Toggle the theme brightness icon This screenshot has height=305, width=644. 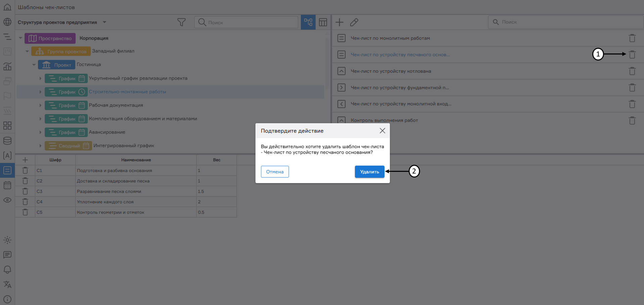pyautogui.click(x=7, y=240)
